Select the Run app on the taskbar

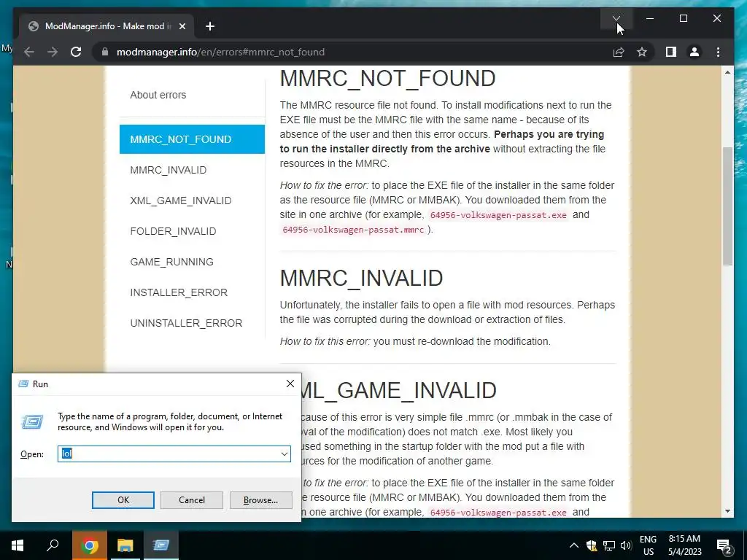pos(161,545)
